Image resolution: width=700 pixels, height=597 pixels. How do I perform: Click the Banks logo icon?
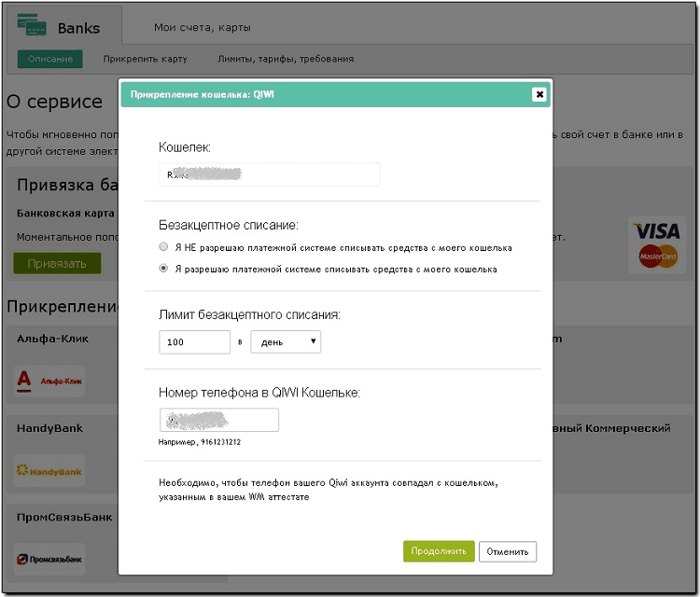coord(32,25)
